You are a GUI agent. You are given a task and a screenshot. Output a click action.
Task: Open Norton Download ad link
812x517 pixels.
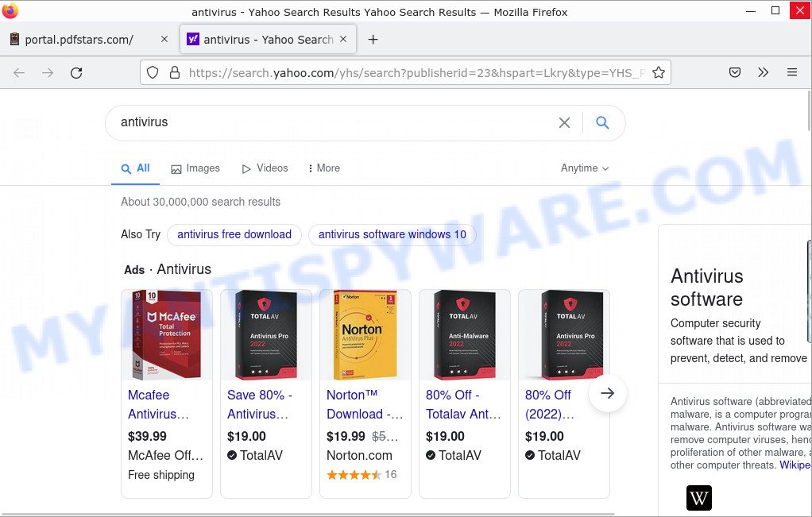point(365,405)
